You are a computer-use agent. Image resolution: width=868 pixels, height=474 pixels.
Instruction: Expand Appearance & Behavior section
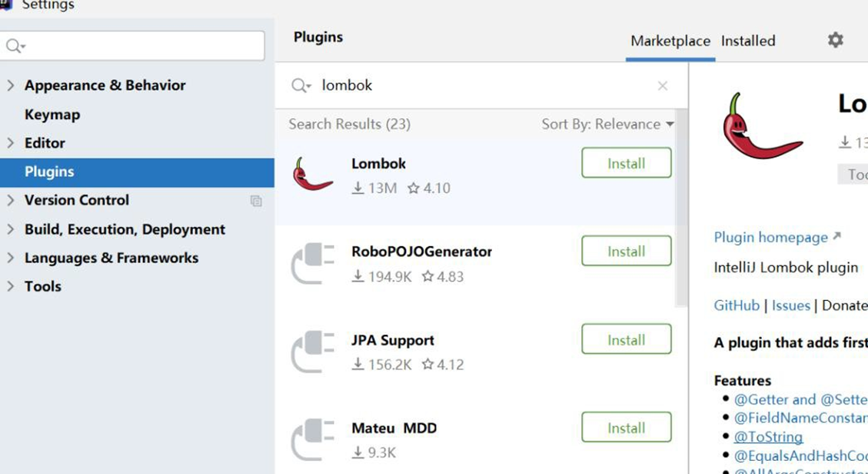coord(11,85)
